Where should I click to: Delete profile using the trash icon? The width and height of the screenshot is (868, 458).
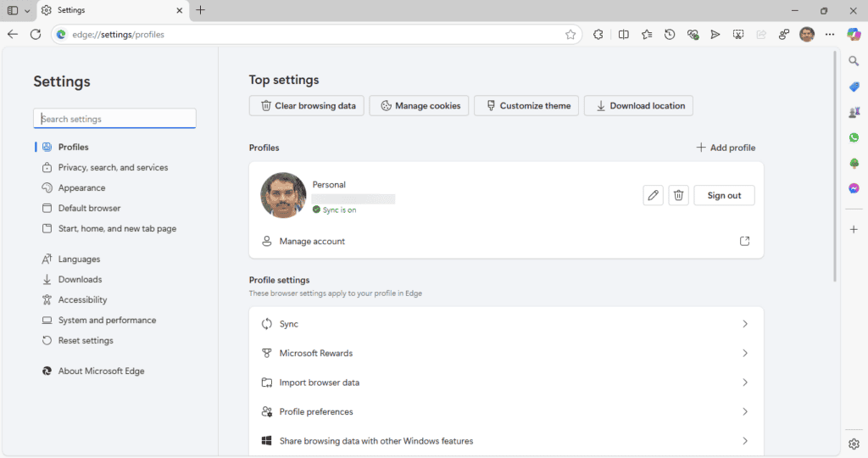(x=679, y=195)
